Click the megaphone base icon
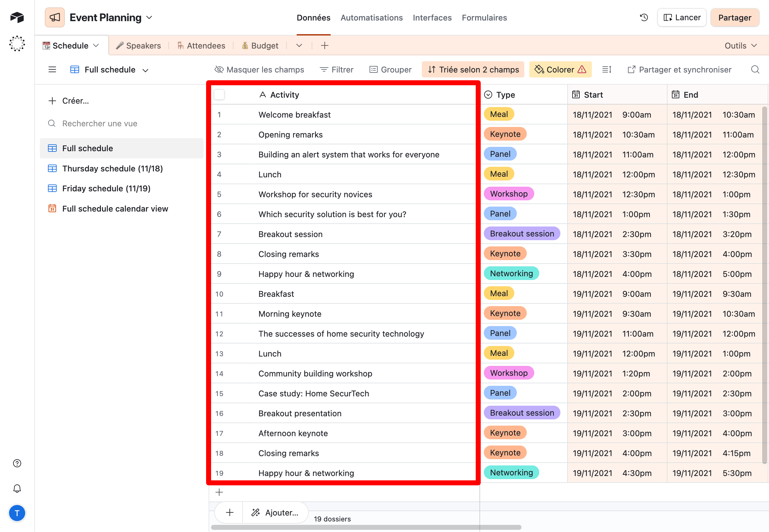 [x=55, y=18]
